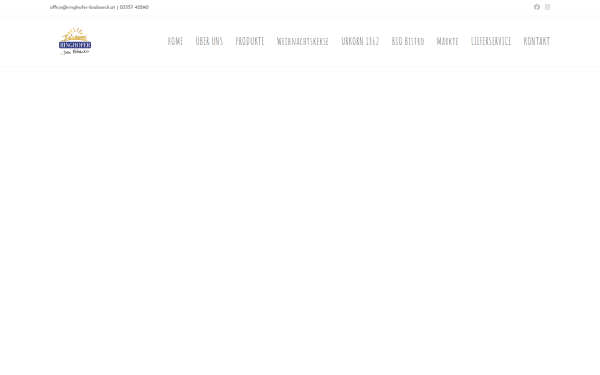Open the KONTAKT menu item

[536, 41]
